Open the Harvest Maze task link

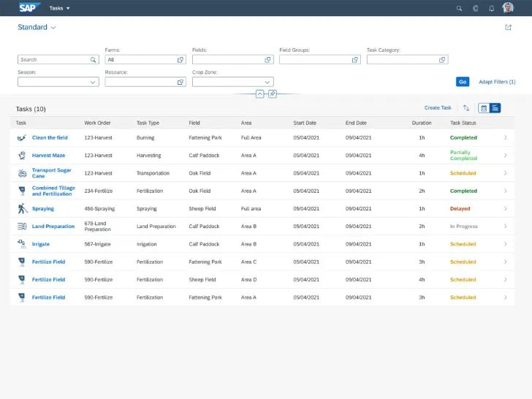pyautogui.click(x=48, y=156)
